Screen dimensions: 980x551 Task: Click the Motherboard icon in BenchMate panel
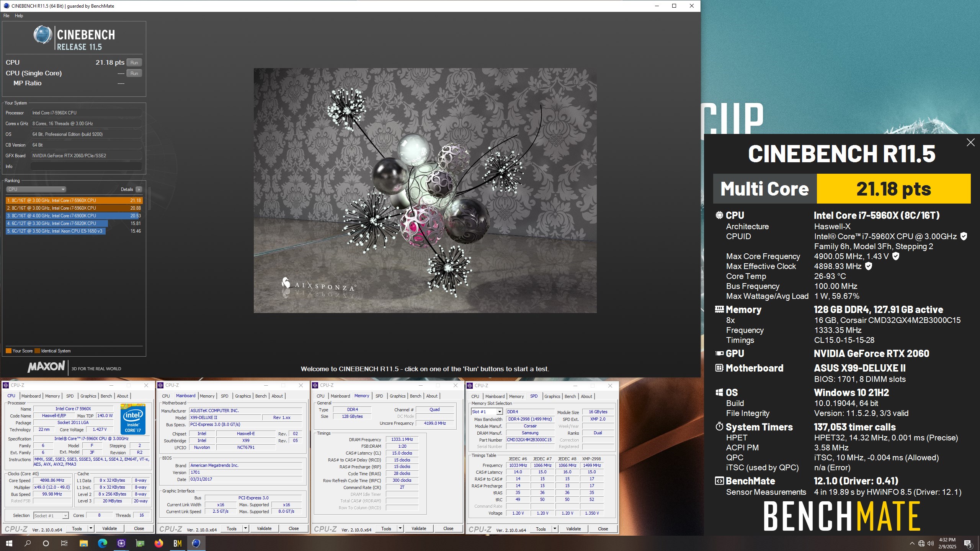719,368
